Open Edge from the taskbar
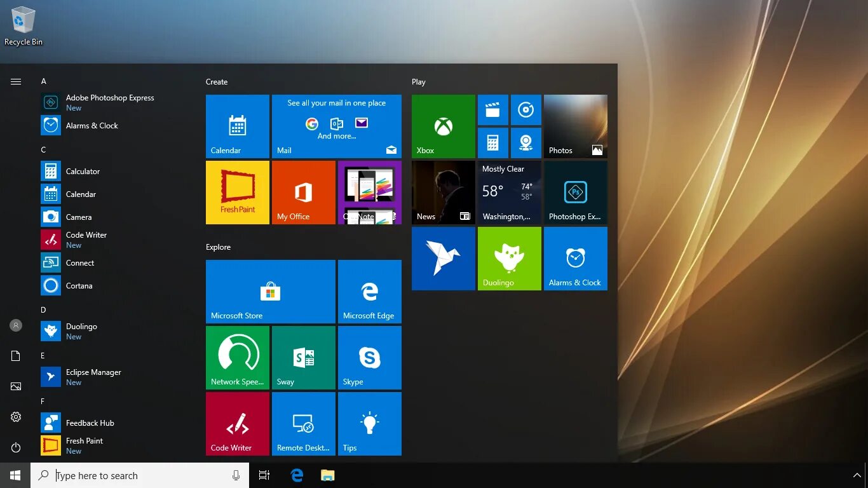Viewport: 868px width, 488px height. point(297,475)
